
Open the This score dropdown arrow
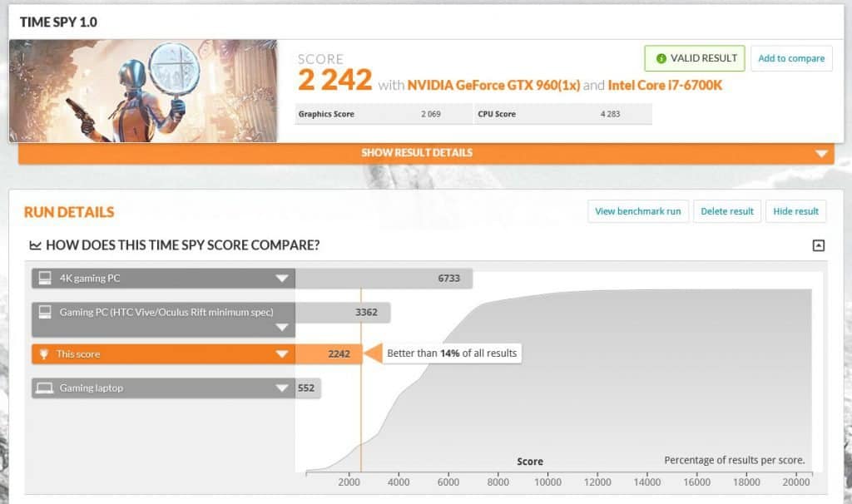(x=283, y=353)
